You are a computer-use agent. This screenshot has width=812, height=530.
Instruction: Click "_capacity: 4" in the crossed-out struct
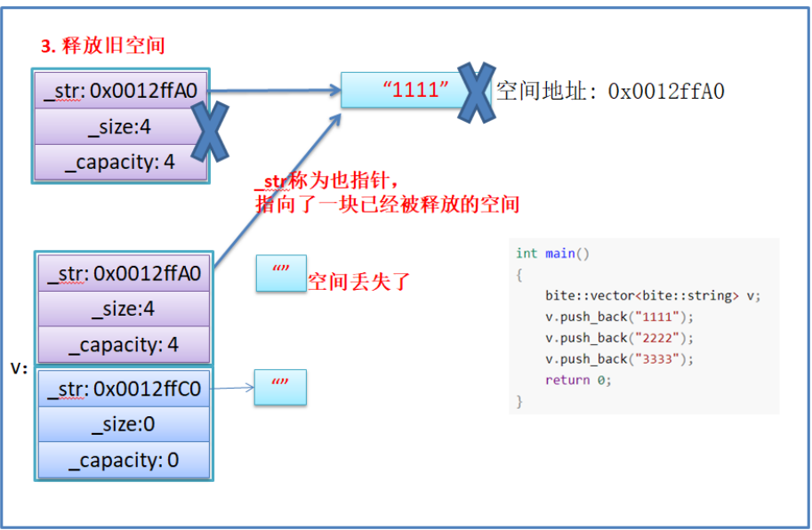pos(121,162)
